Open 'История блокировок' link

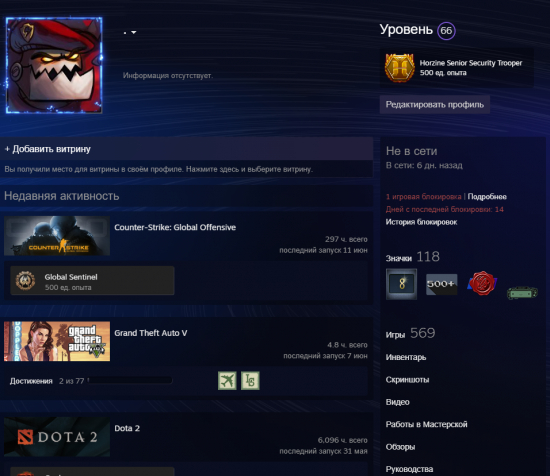(421, 222)
